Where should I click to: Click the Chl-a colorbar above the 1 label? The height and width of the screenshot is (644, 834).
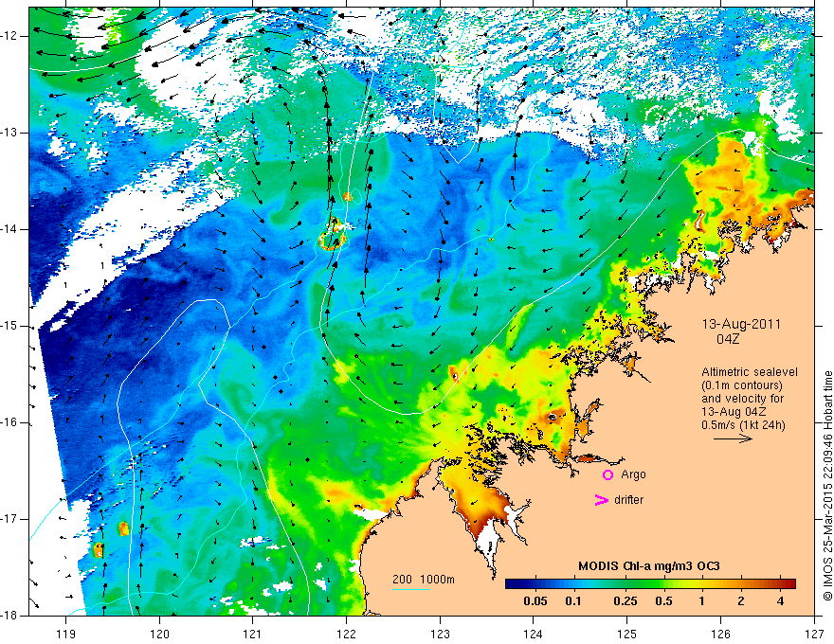coord(702,584)
